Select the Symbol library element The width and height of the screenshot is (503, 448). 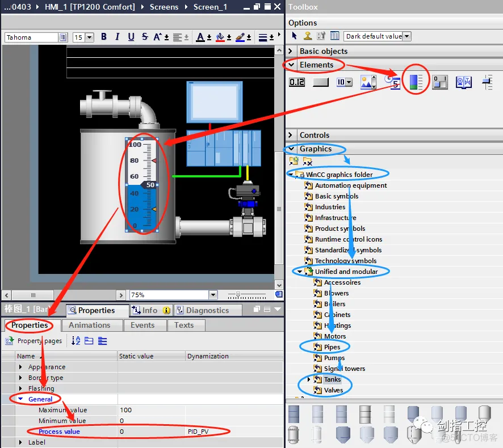(x=464, y=82)
